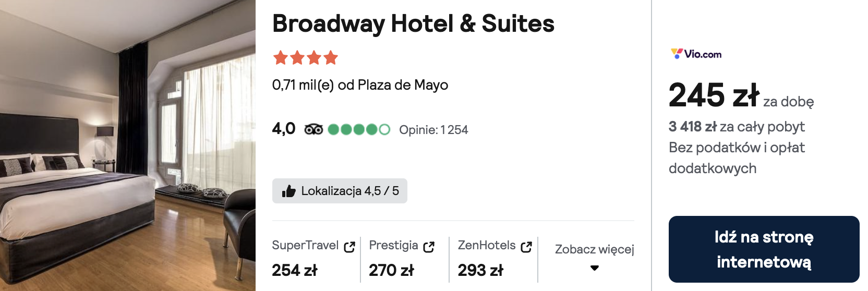868x291 pixels.
Task: Select the SuperTravel 254 zł offer
Action: pos(295,270)
